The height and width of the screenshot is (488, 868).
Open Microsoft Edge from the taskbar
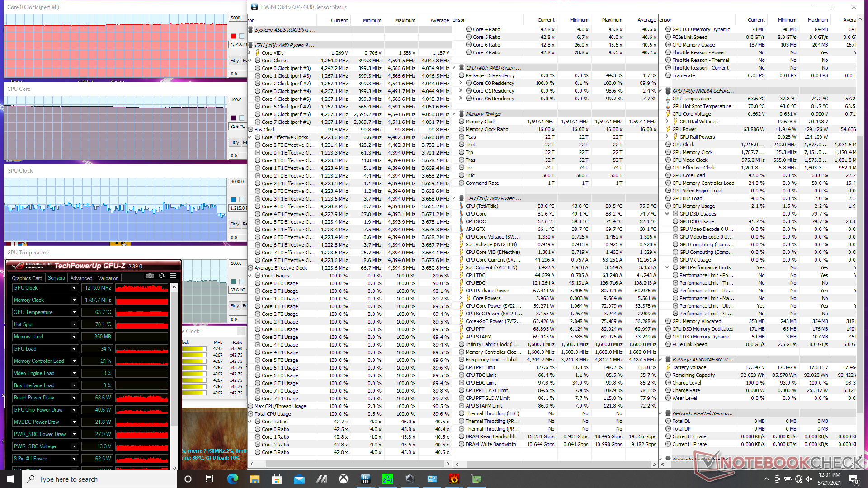tap(232, 479)
